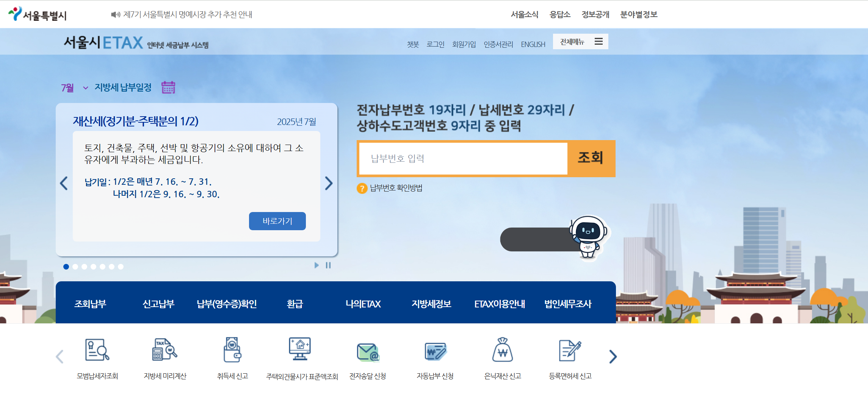
Task: Open the calendar icon next to 지방세 납부일정
Action: (x=168, y=87)
